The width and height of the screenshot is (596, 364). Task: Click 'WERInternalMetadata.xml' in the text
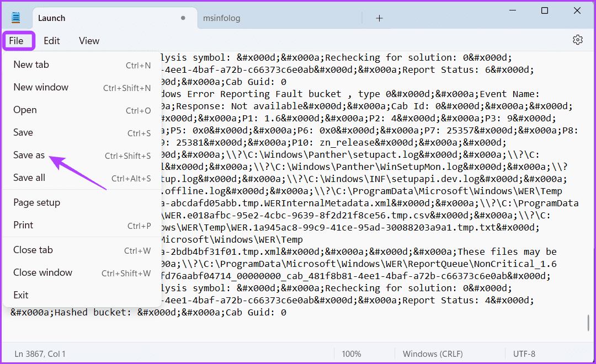(328, 203)
